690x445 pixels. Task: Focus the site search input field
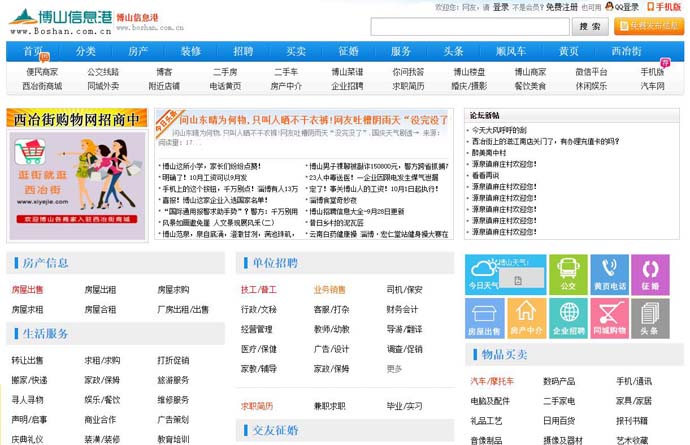coord(470,26)
